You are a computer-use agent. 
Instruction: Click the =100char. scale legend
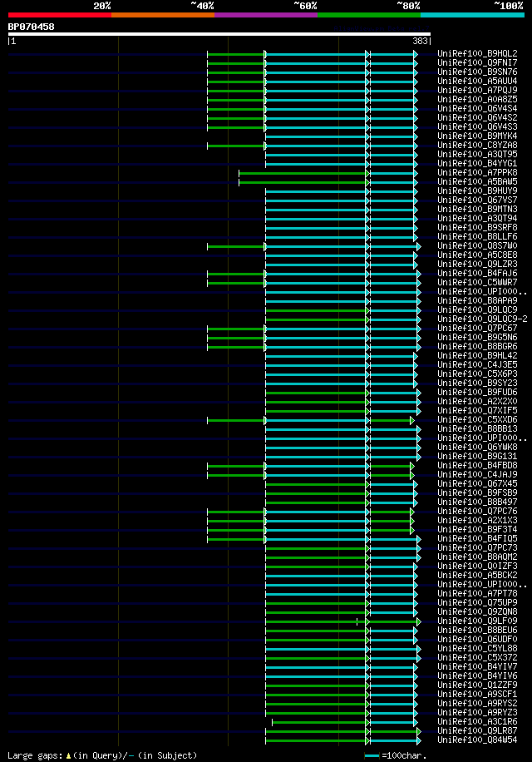pos(396,755)
